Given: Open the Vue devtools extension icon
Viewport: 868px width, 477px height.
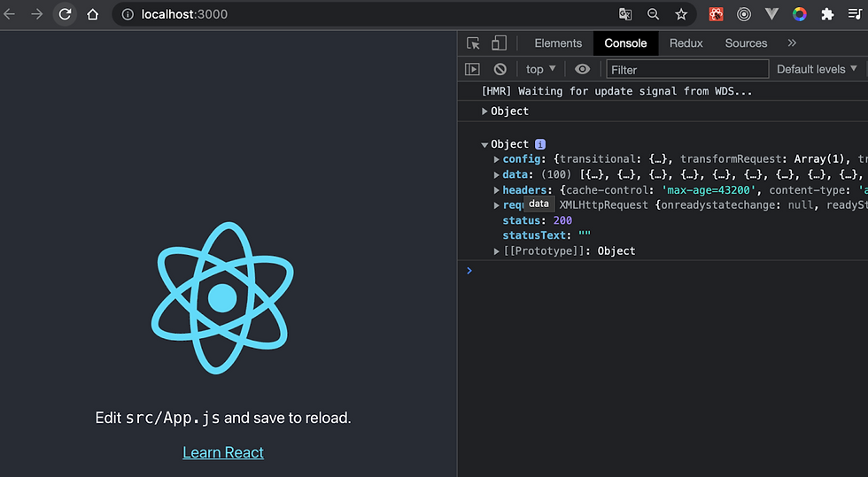Looking at the screenshot, I should tap(771, 14).
